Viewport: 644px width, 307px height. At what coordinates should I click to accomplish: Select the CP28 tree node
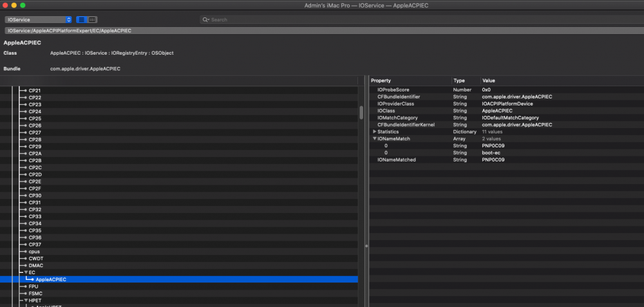point(35,140)
